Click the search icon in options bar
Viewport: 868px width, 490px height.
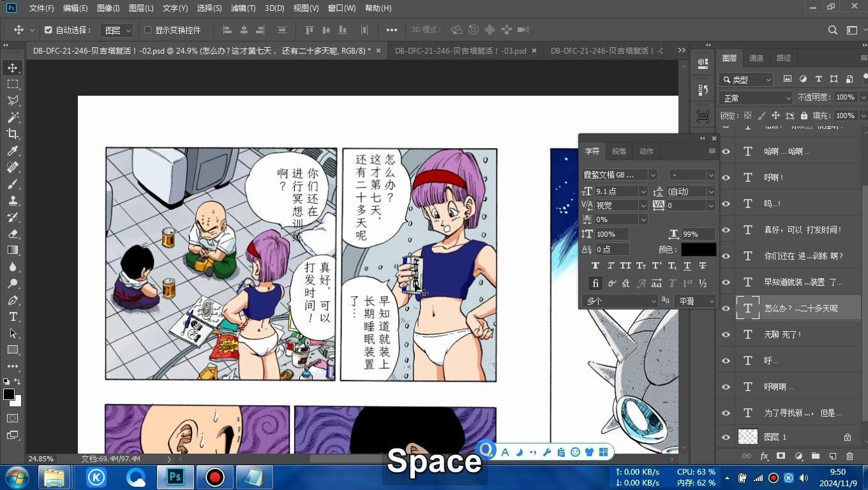pyautogui.click(x=833, y=30)
